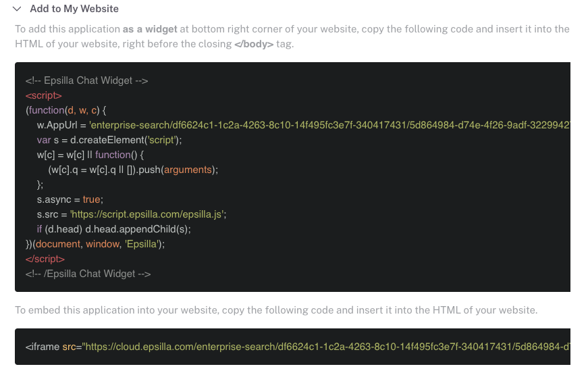Click the 'To embed this application' instruction text
This screenshot has height=373, width=588.
275,310
